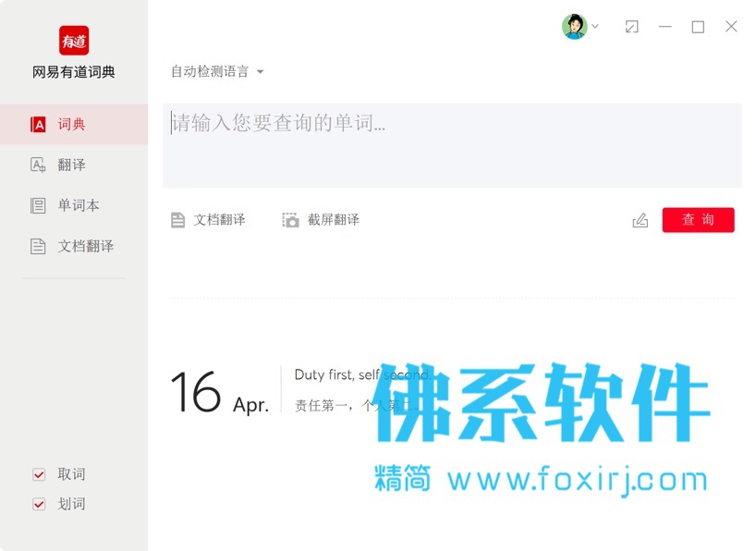This screenshot has width=756, height=551.
Task: Open the 词典 dictionary tab
Action: [x=74, y=125]
